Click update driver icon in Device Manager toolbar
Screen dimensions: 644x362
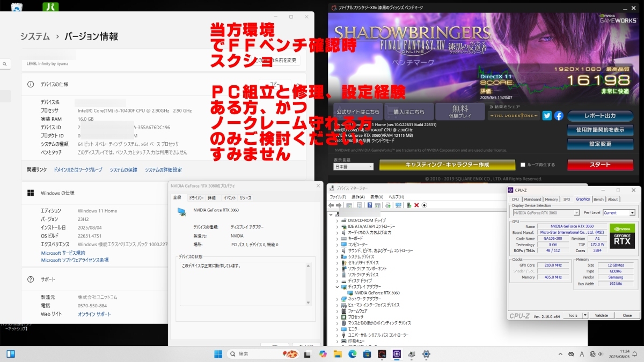coord(409,205)
